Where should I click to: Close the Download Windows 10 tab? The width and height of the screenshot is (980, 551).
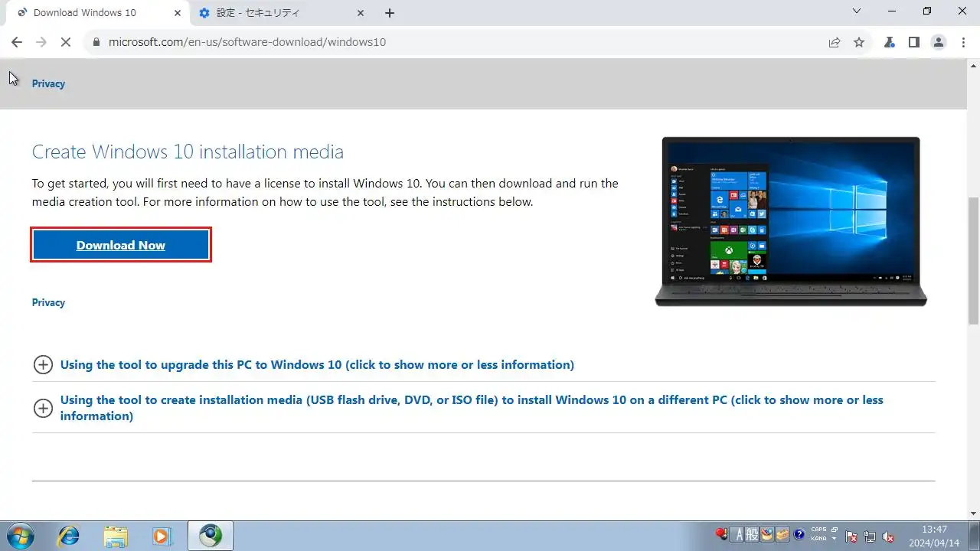coord(178,13)
